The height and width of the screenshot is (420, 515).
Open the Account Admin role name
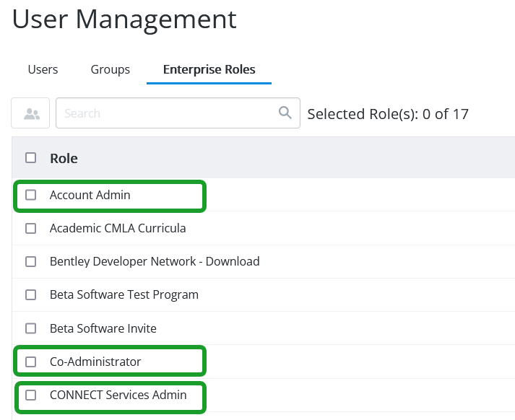(x=90, y=195)
